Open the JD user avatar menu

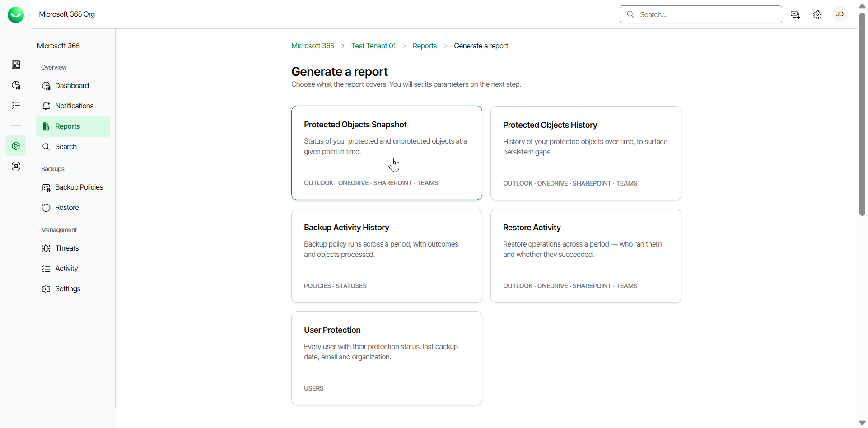pyautogui.click(x=840, y=14)
